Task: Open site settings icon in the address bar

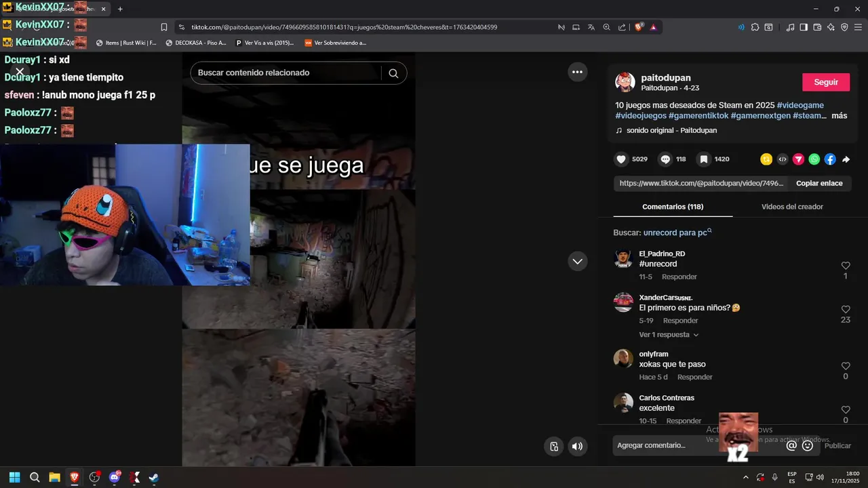Action: [x=181, y=27]
